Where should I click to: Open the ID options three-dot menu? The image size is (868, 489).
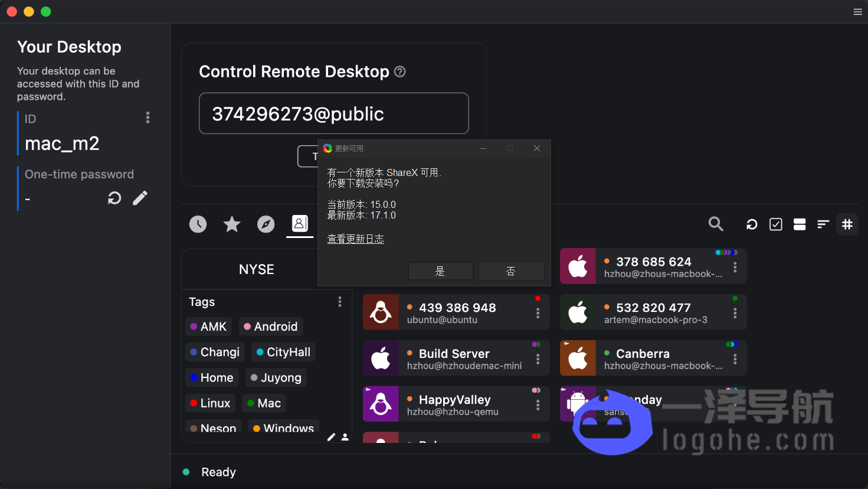[x=148, y=118]
